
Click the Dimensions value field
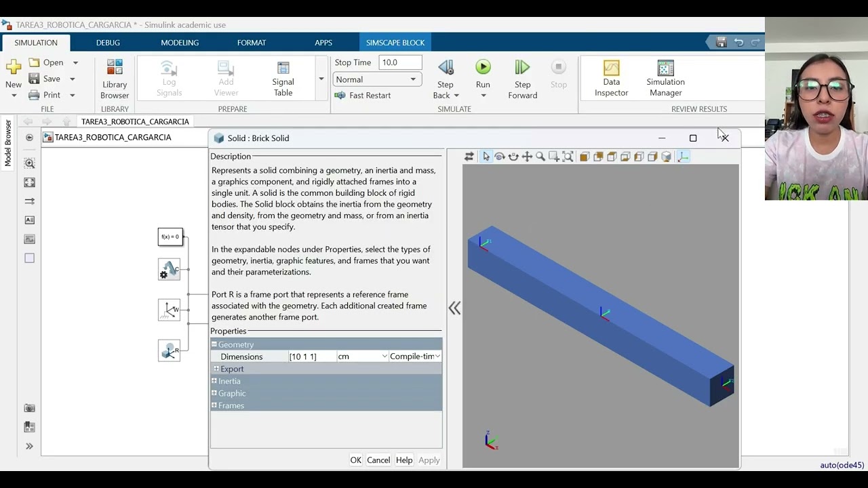[x=311, y=357]
